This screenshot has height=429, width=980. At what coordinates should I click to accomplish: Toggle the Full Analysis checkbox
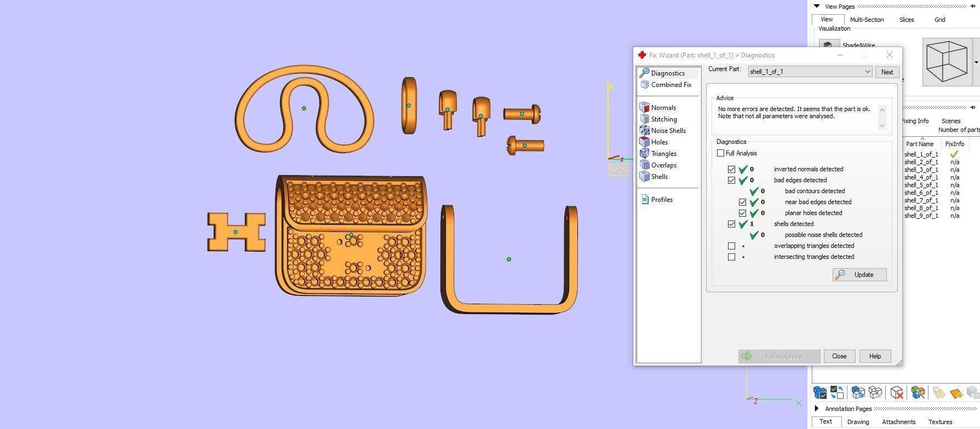(720, 153)
